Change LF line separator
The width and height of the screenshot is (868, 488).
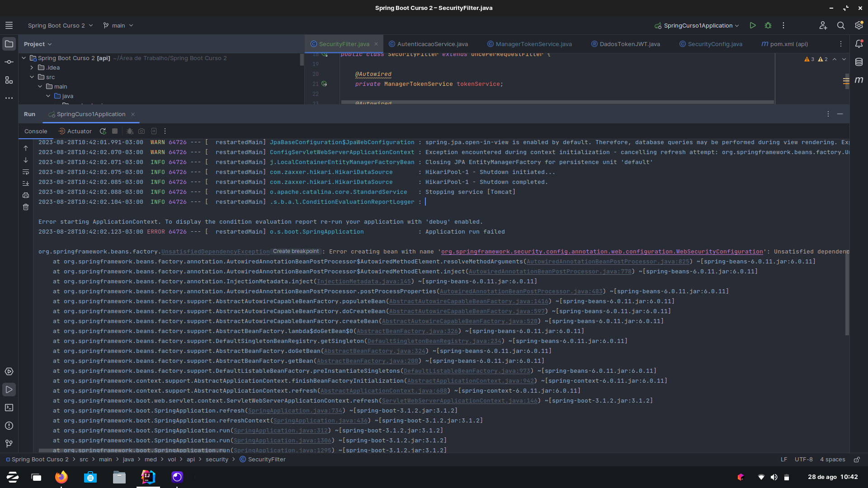pos(784,460)
